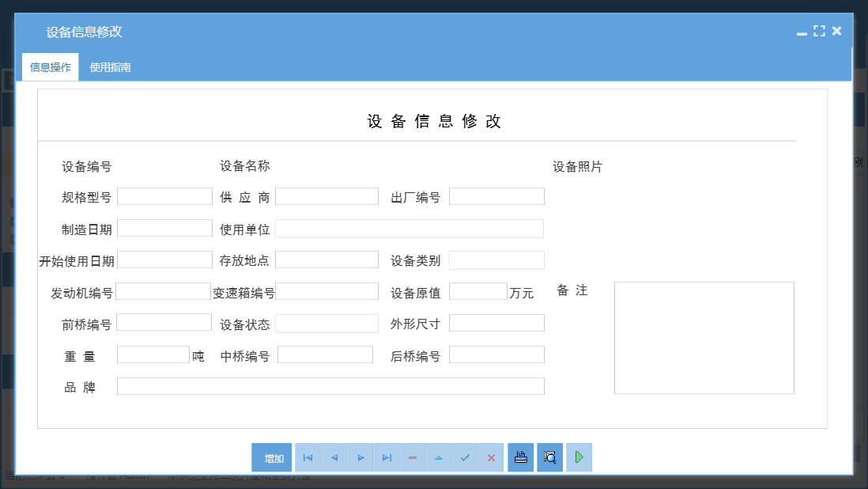Go to the next record

pyautogui.click(x=360, y=457)
